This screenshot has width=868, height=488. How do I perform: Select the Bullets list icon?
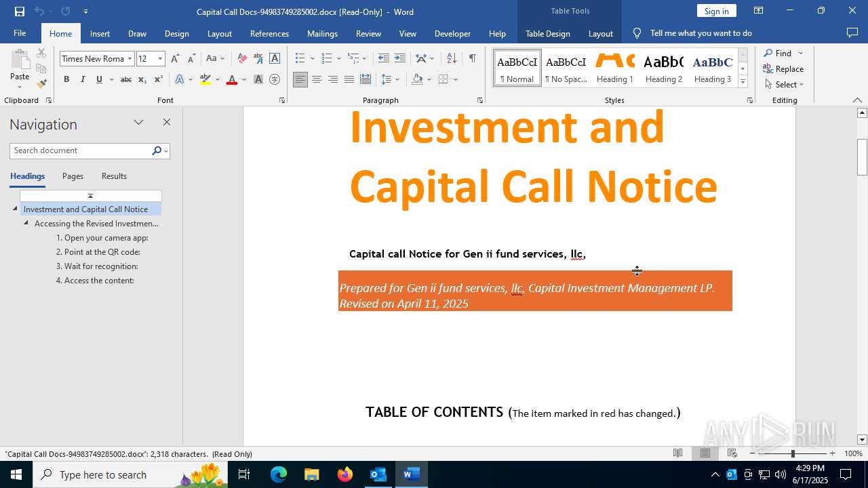click(x=300, y=58)
